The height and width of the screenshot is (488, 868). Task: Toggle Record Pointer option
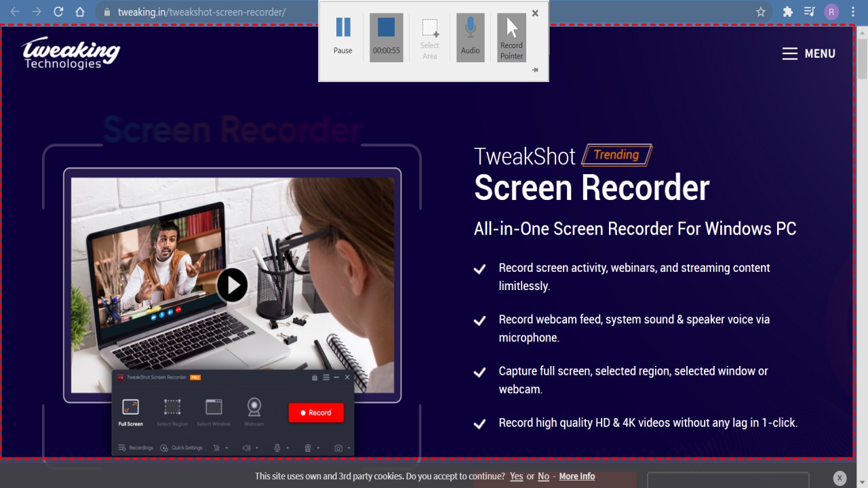pos(511,38)
